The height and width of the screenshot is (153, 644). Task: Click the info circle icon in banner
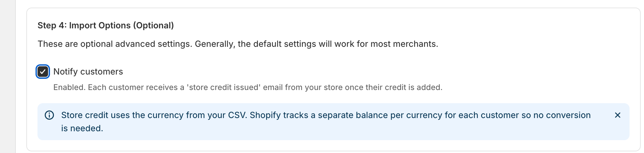[49, 115]
